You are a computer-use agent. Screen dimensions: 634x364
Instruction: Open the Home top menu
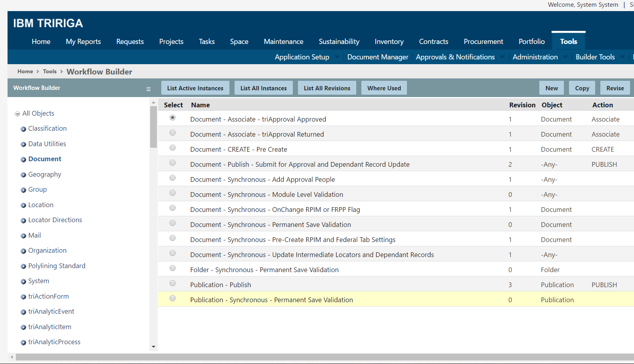pos(41,42)
